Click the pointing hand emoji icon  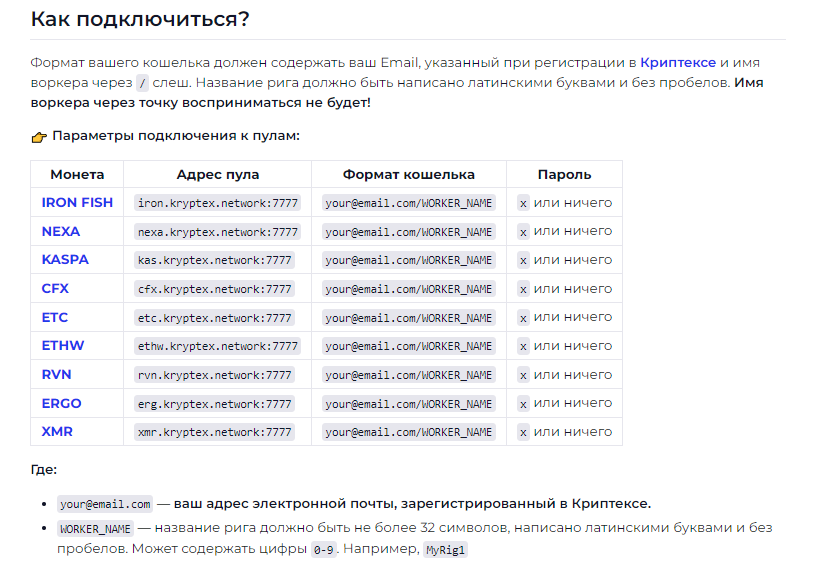tap(39, 137)
